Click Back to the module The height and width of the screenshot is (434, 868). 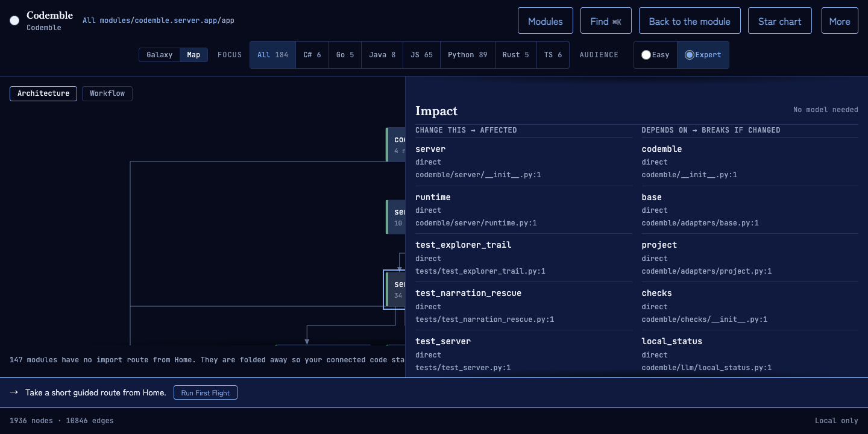(x=690, y=21)
